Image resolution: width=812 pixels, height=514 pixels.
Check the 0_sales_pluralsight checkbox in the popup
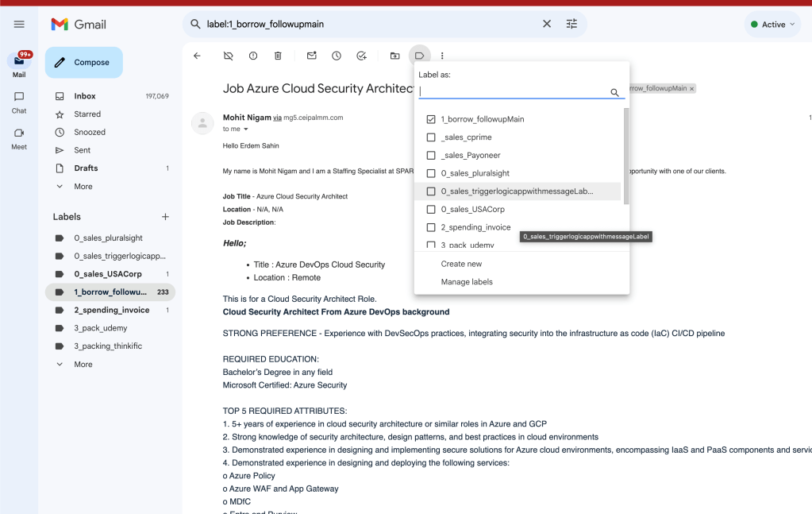[431, 173]
